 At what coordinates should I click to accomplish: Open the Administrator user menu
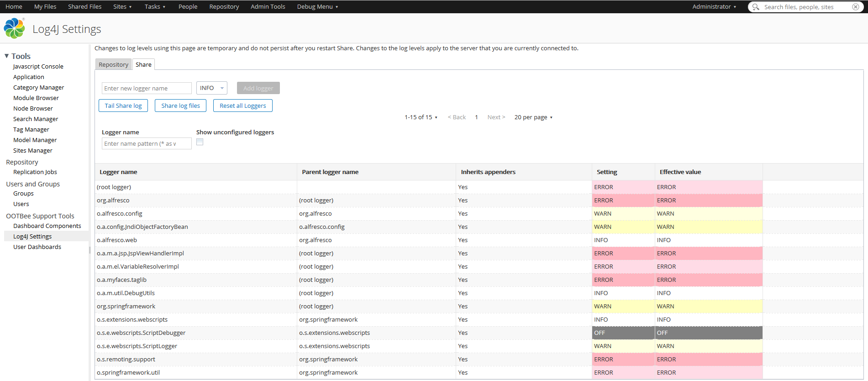(714, 7)
